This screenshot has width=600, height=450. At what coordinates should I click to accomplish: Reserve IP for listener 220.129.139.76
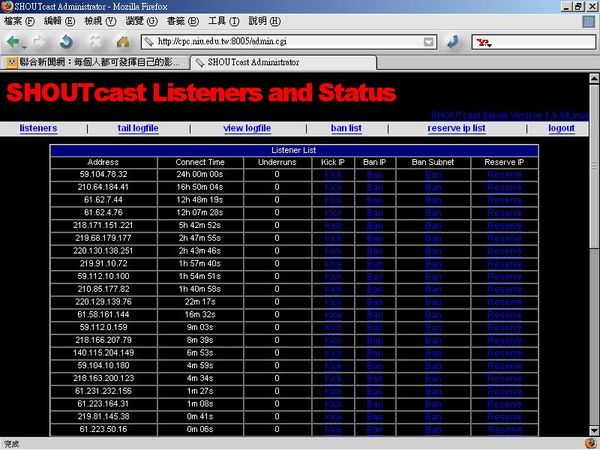click(504, 302)
